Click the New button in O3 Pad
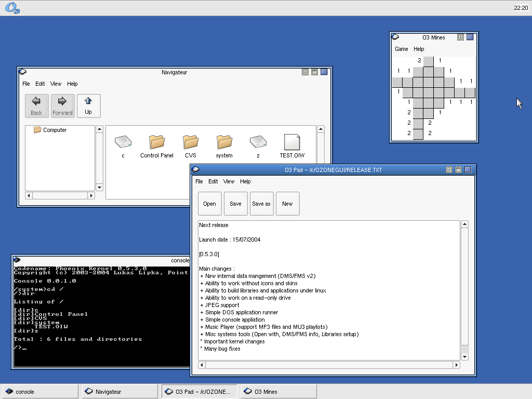 pos(287,204)
